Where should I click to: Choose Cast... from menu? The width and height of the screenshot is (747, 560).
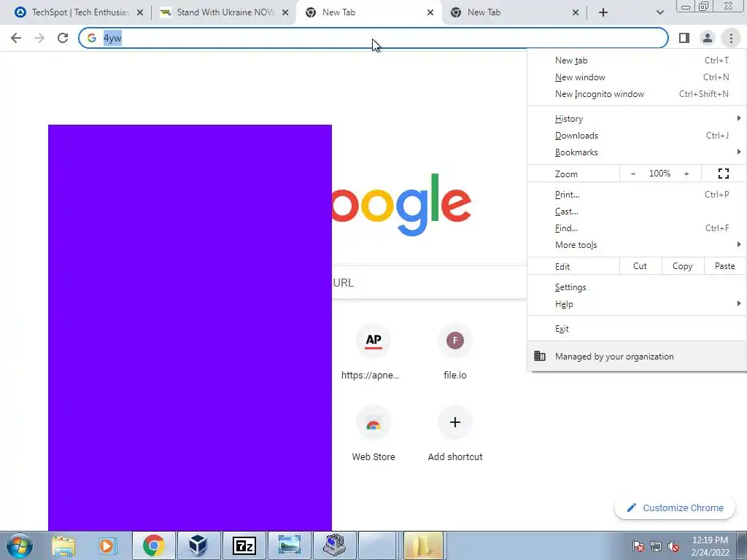coord(637,211)
